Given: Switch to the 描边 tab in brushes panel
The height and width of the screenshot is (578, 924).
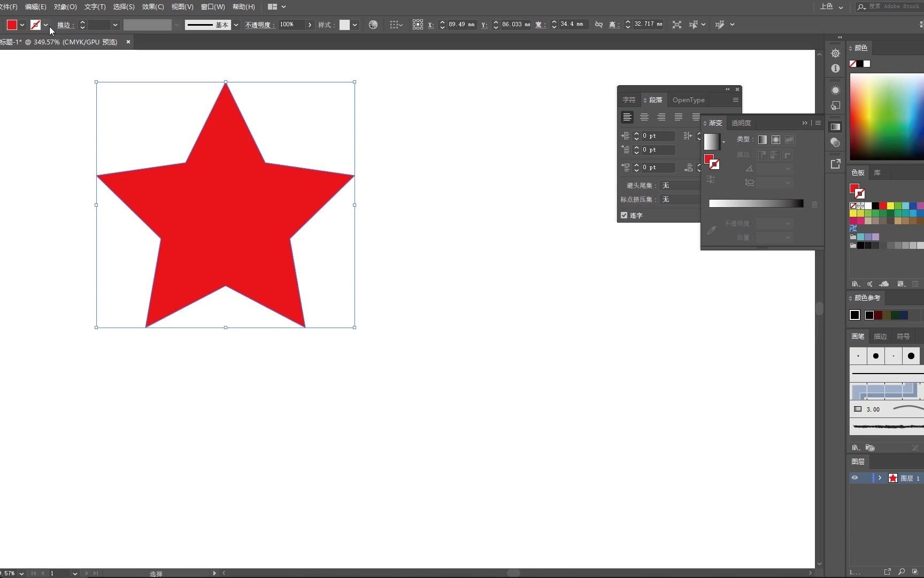Looking at the screenshot, I should (x=880, y=336).
